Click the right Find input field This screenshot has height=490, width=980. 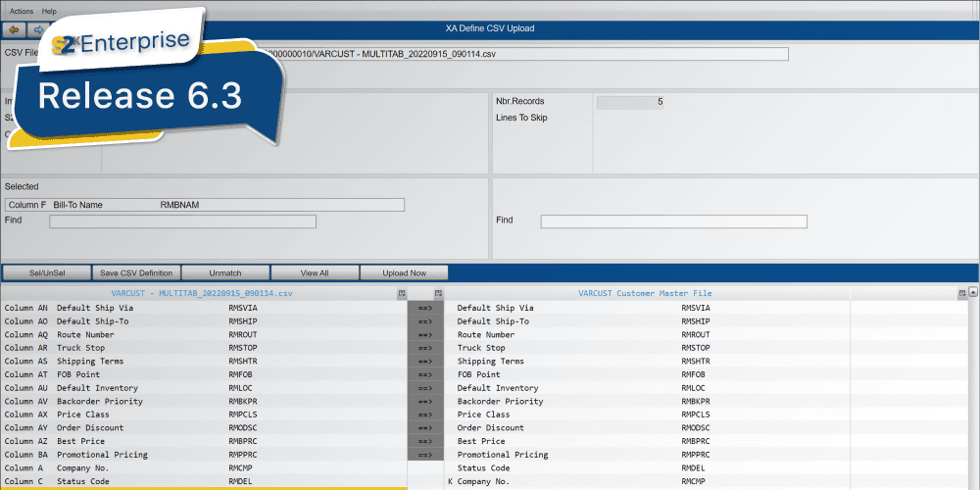coord(674,221)
